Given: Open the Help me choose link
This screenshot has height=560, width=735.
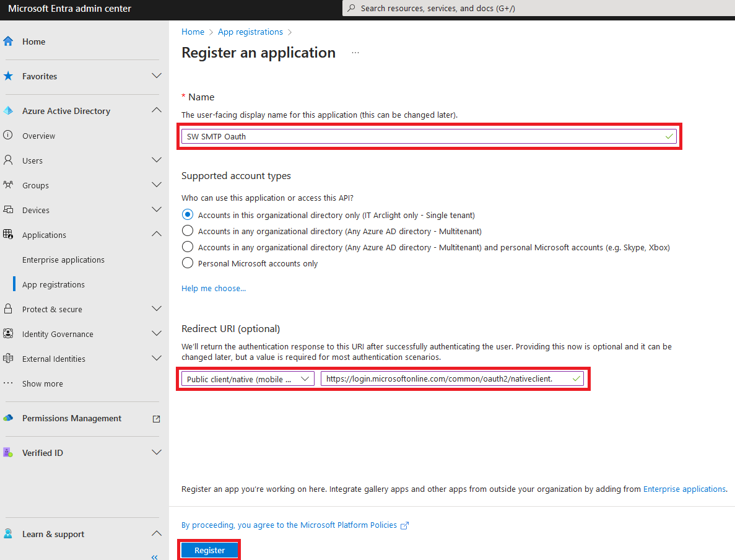Looking at the screenshot, I should pyautogui.click(x=213, y=288).
